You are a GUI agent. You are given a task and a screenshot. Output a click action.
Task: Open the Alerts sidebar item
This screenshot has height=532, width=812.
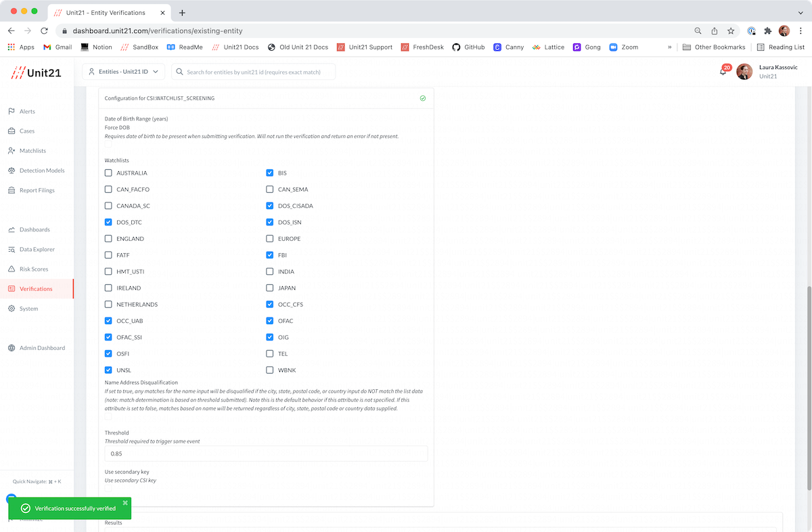(x=22, y=111)
